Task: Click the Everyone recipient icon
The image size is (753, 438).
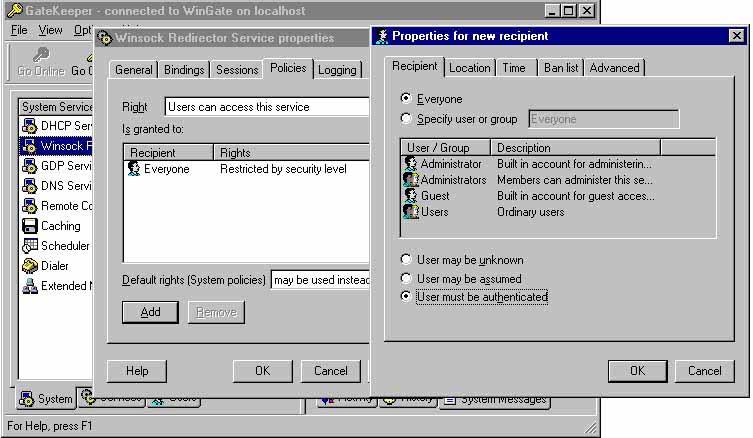Action: (134, 170)
